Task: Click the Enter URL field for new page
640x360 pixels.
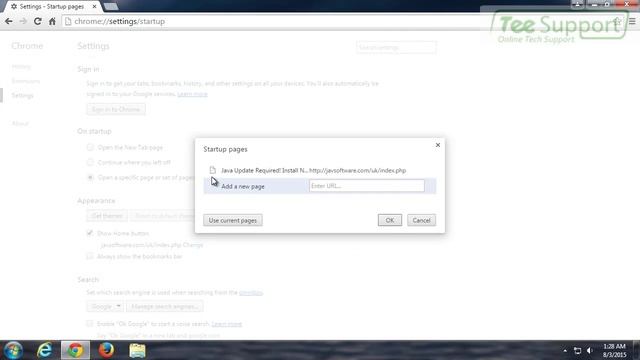Action: (367, 186)
